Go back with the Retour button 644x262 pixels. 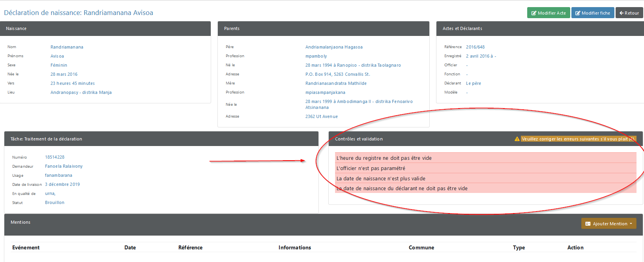629,13
